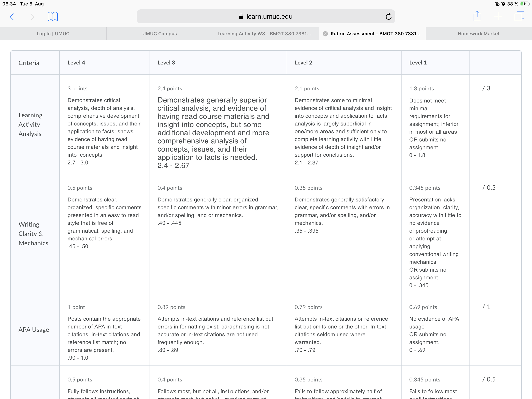The height and width of the screenshot is (399, 532).
Task: Add a new tab with plus icon
Action: pos(498,16)
